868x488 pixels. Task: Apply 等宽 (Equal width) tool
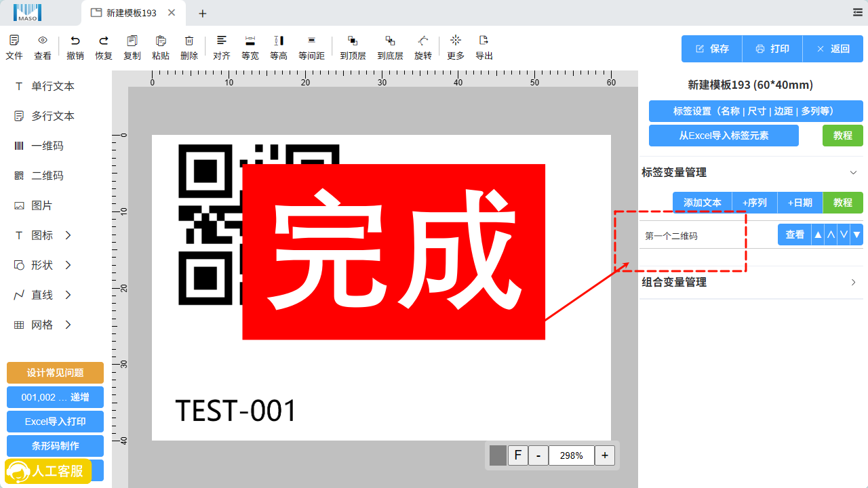[250, 47]
